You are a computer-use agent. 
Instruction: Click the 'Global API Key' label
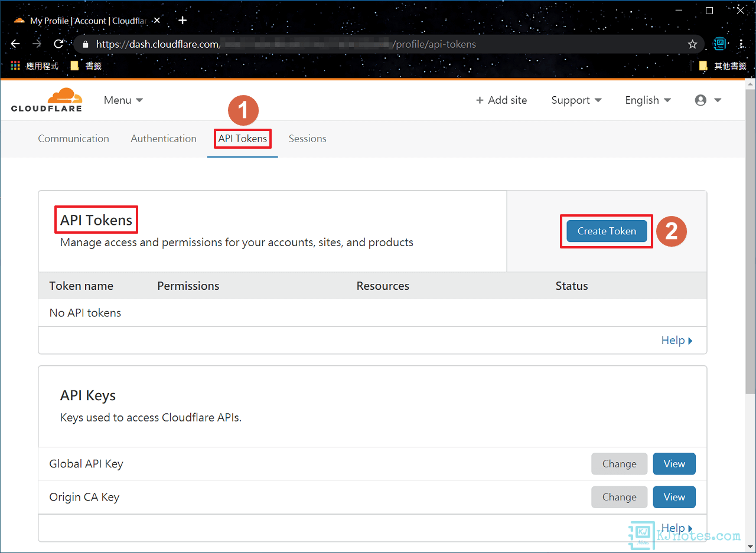point(86,464)
